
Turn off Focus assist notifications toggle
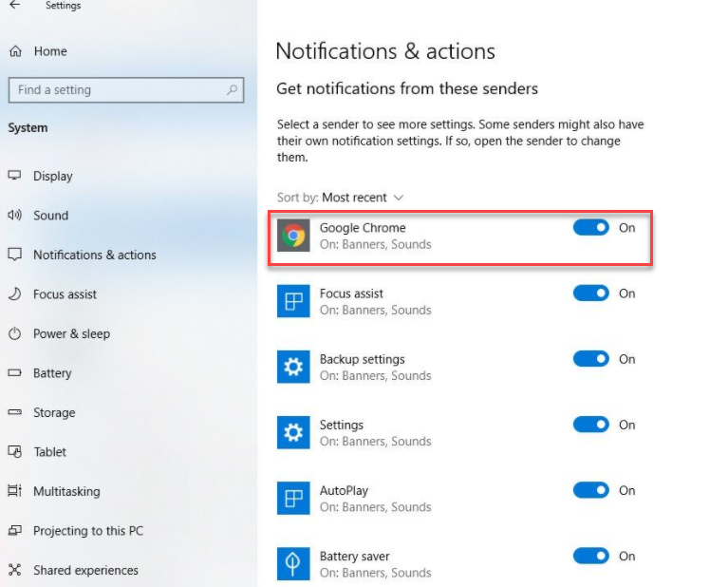591,293
